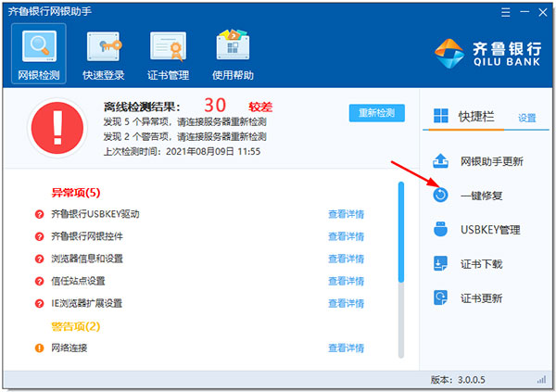
Task: Click error icon beside 齐鲁银行网银控件
Action: click(x=39, y=236)
